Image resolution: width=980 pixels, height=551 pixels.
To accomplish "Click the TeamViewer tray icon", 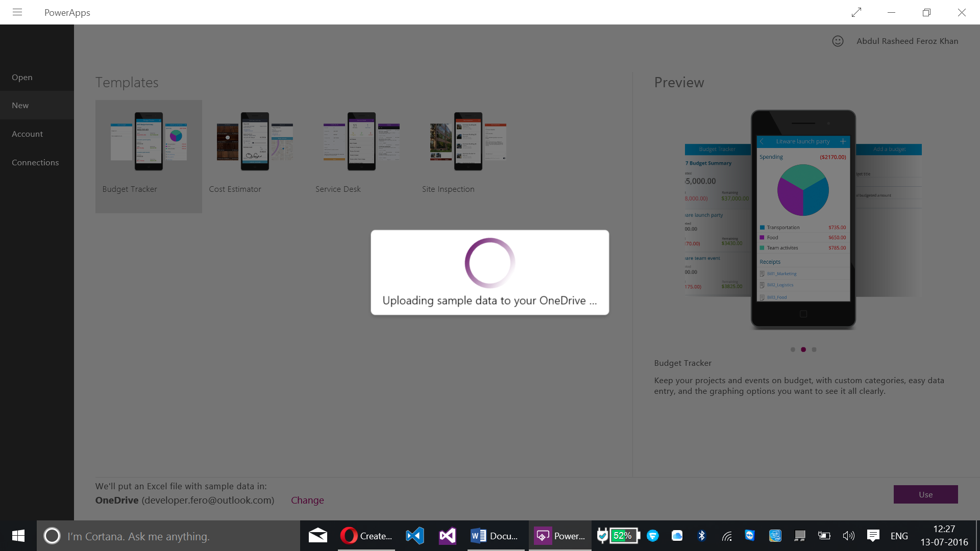I will point(750,536).
